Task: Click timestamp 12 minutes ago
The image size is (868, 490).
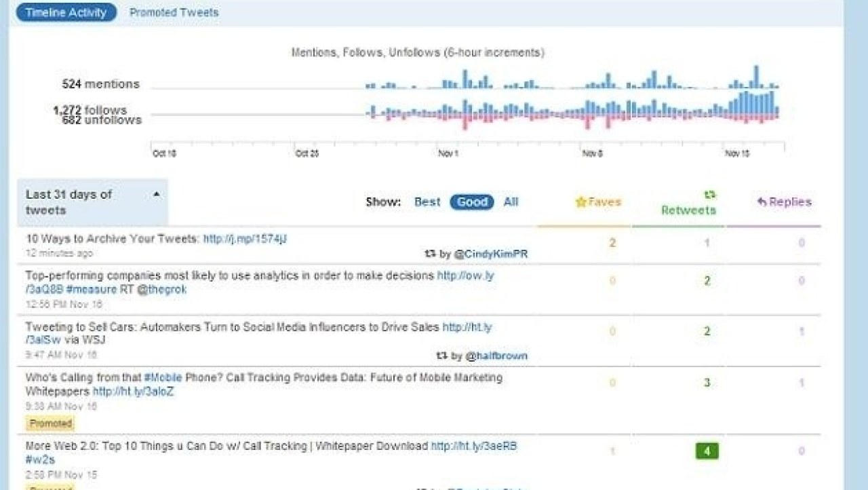Action: [60, 253]
